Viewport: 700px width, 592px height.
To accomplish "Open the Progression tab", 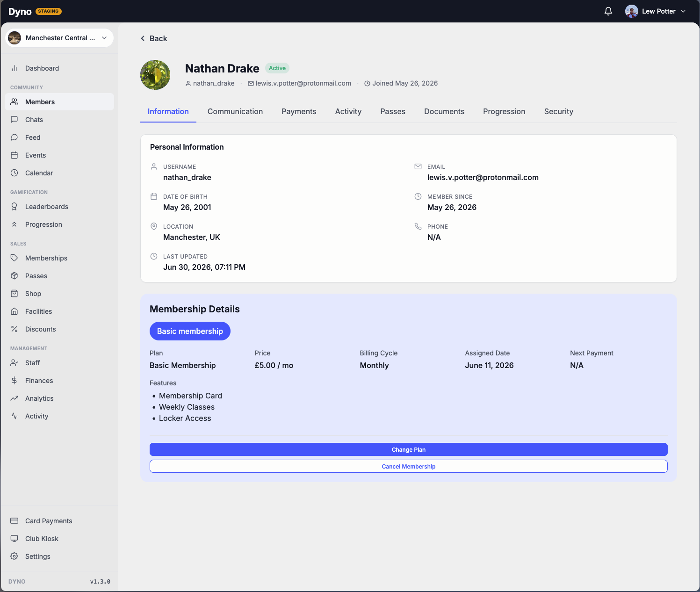I will (504, 111).
